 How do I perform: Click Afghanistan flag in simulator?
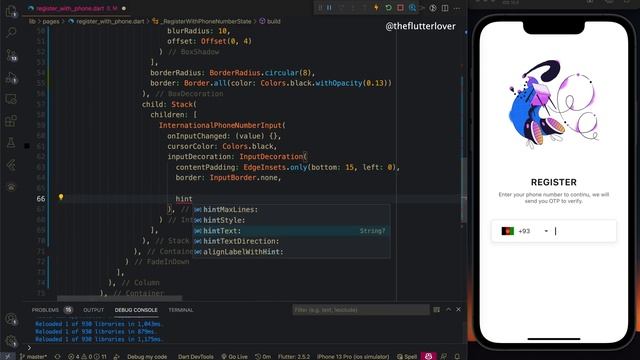tap(507, 231)
